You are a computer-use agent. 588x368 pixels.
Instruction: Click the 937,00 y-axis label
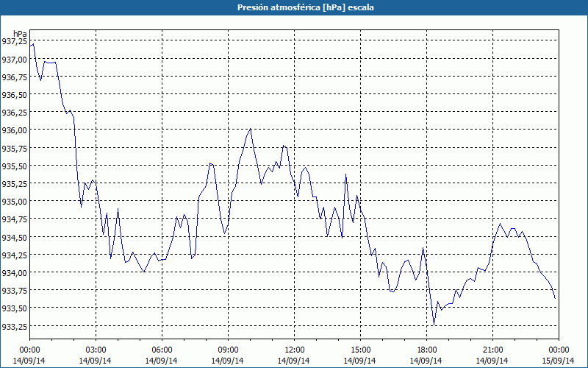[x=14, y=59]
